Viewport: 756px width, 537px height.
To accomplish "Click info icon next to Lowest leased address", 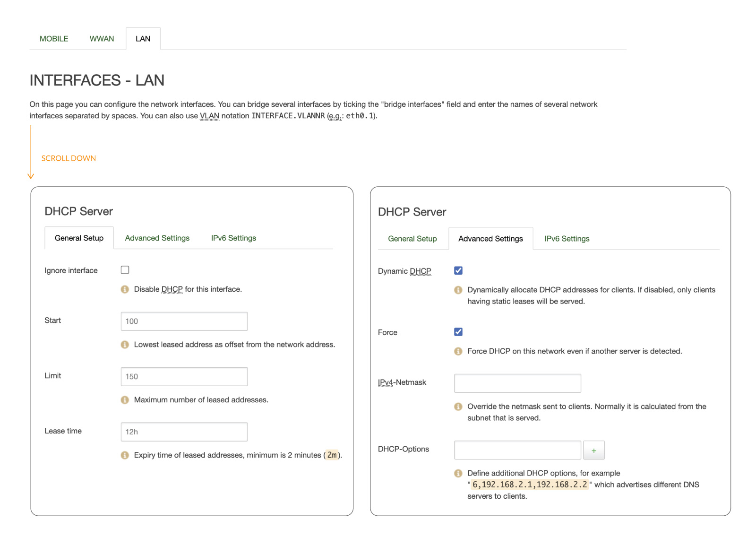I will [125, 345].
